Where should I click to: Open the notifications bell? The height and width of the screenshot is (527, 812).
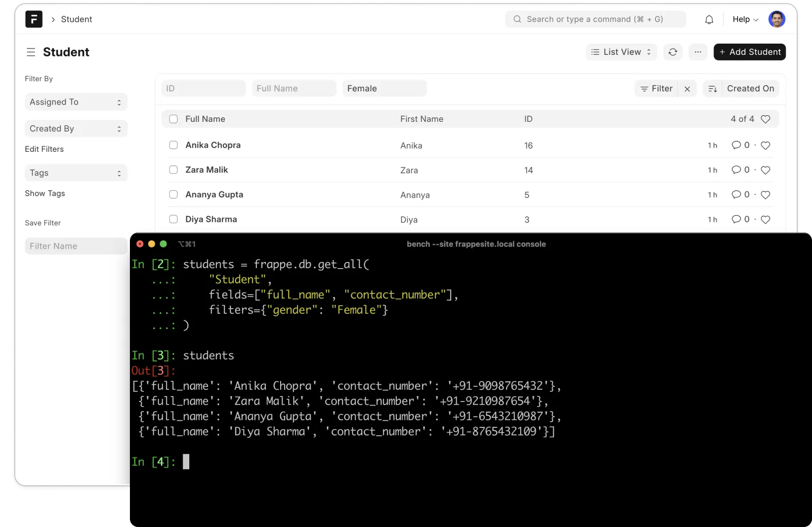point(709,19)
